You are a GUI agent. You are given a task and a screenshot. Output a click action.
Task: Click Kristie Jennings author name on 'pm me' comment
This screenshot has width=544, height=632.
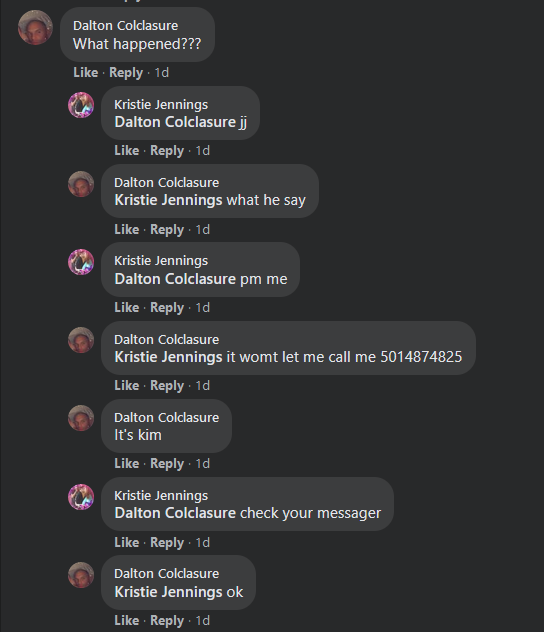click(x=161, y=261)
